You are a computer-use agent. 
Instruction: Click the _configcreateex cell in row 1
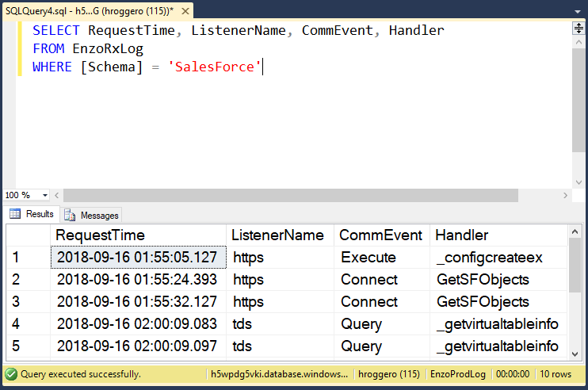click(x=489, y=258)
